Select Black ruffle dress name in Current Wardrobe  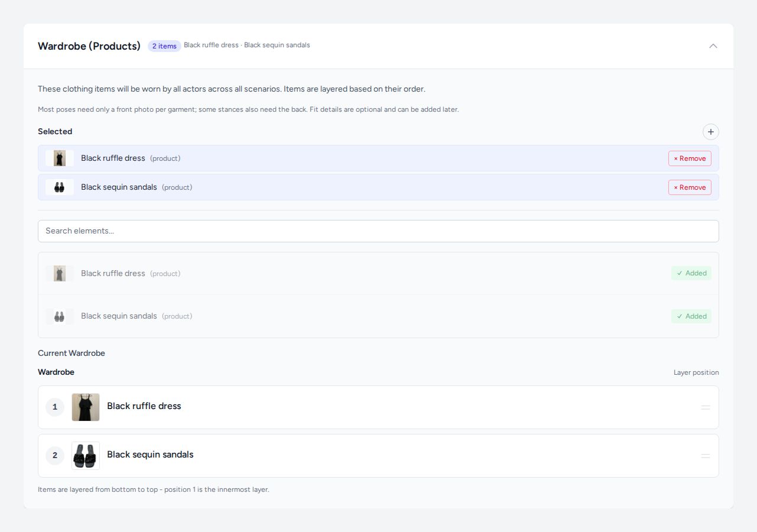pyautogui.click(x=144, y=406)
